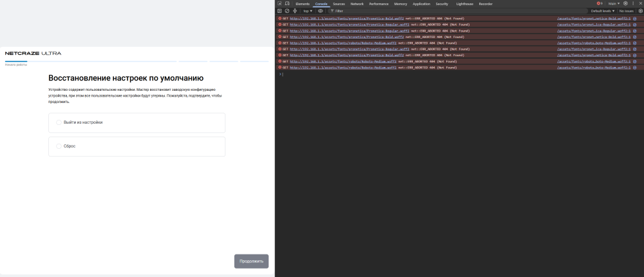This screenshot has height=277, width=644.
Task: Click the paragraph starting 'Устройство содержит пользовательские'
Action: click(135, 95)
